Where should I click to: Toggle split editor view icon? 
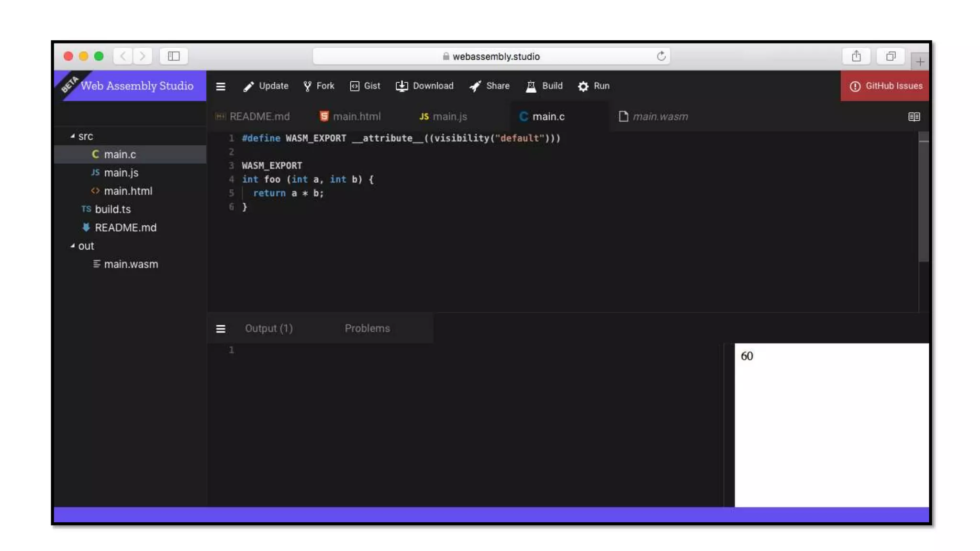click(913, 117)
